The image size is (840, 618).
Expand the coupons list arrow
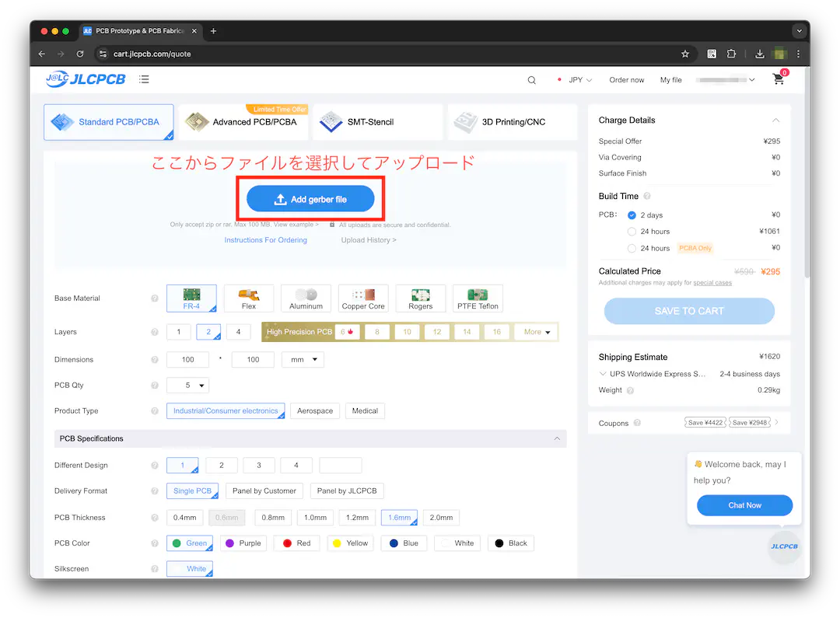(777, 423)
